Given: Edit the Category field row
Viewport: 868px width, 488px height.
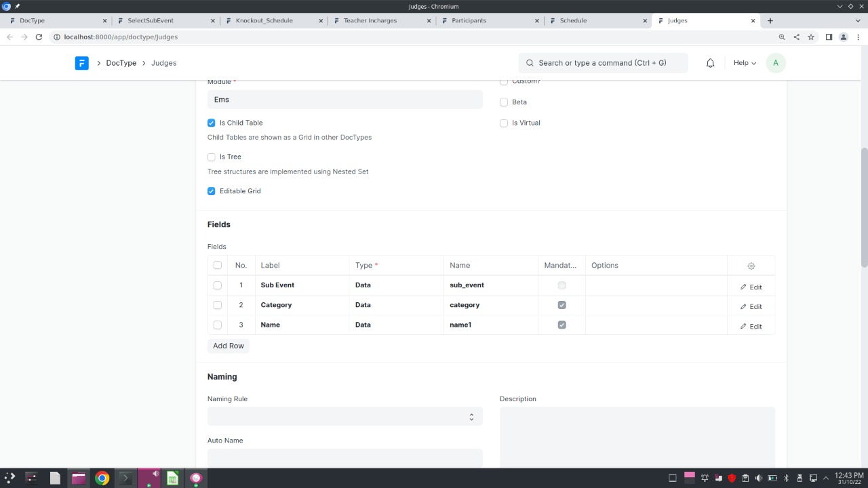Looking at the screenshot, I should [x=751, y=306].
